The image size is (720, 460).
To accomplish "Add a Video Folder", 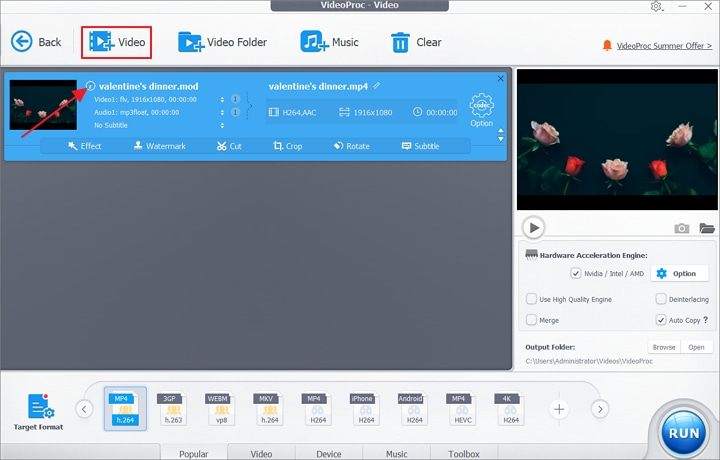I will tap(222, 42).
